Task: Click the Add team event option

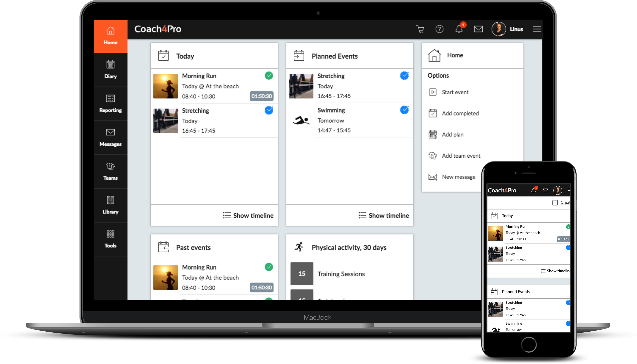Action: (454, 156)
